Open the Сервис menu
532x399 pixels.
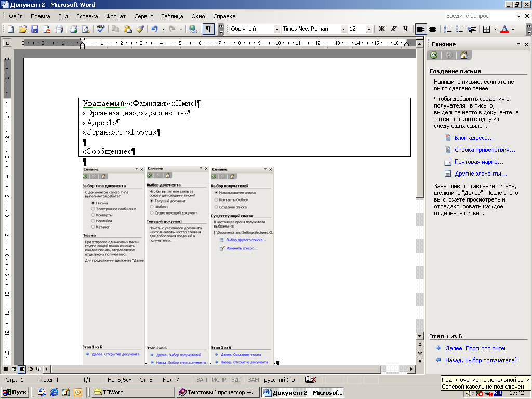(143, 16)
